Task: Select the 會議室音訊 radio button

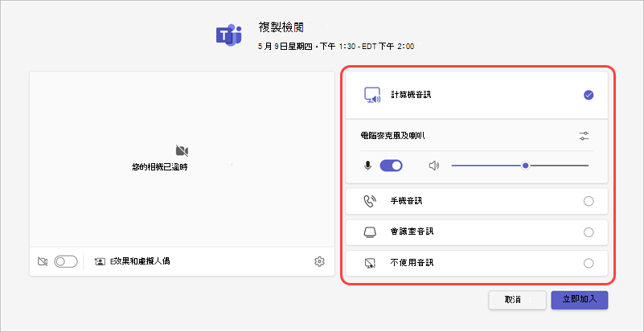Action: pyautogui.click(x=589, y=232)
